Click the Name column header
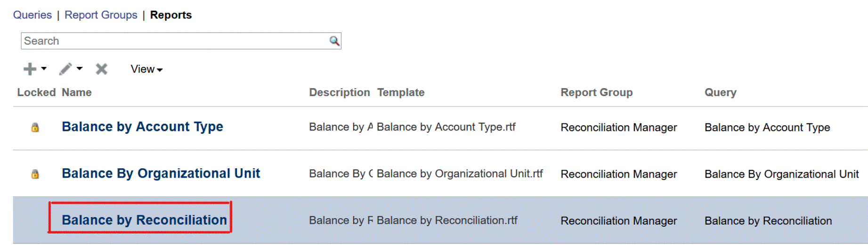The height and width of the screenshot is (245, 868). tap(76, 92)
